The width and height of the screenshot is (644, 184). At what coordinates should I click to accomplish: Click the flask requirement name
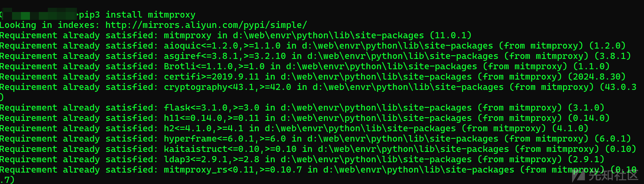point(177,108)
